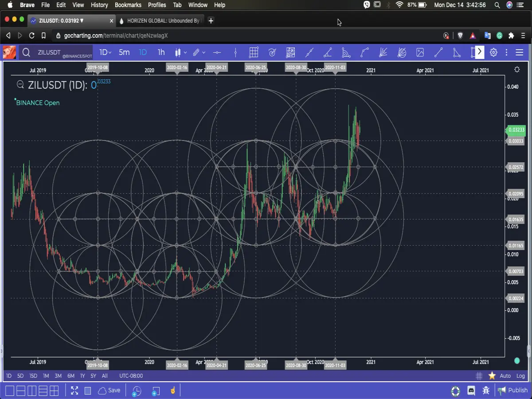
Task: Open the Bookmarks menu
Action: (128, 5)
